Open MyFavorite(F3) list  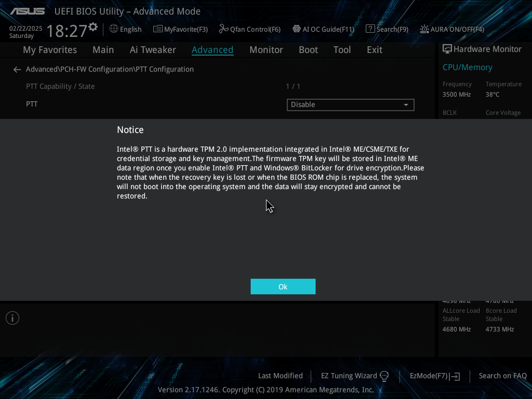(180, 29)
